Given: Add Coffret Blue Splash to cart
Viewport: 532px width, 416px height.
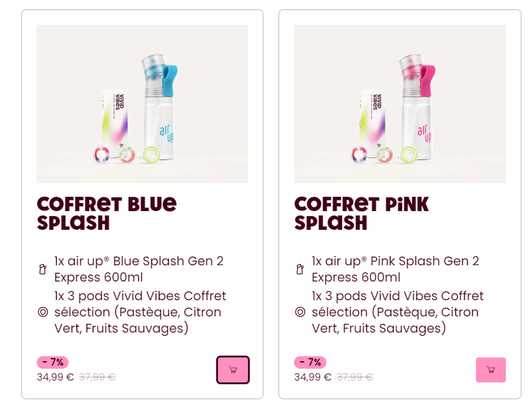Looking at the screenshot, I should (233, 370).
